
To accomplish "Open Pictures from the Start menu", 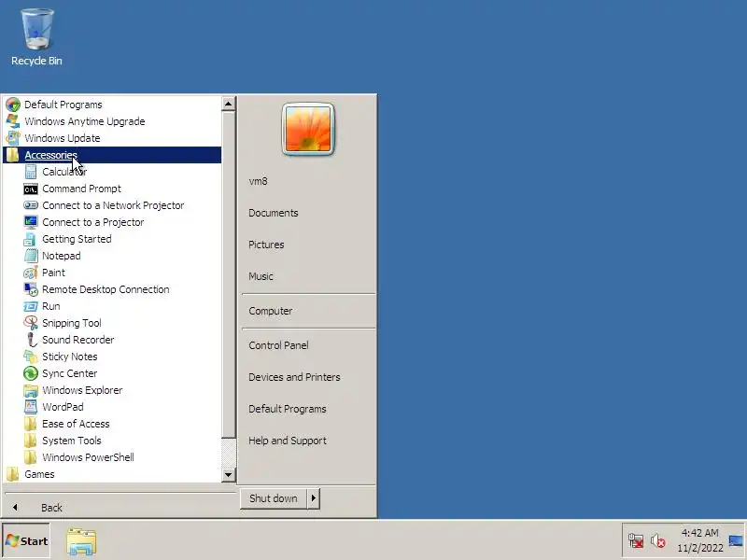I will (266, 245).
